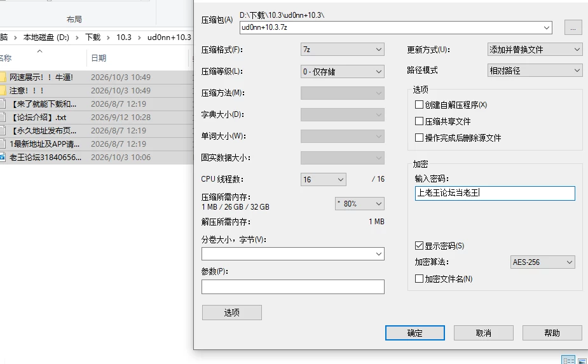Click 下载 in the Explorer breadcrumb
The height and width of the screenshot is (364, 588).
click(93, 37)
